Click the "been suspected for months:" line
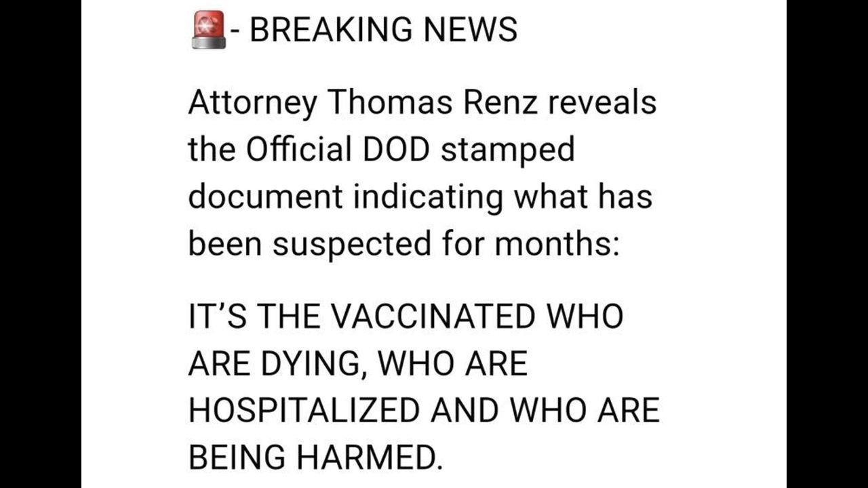The height and width of the screenshot is (488, 868). coord(404,243)
